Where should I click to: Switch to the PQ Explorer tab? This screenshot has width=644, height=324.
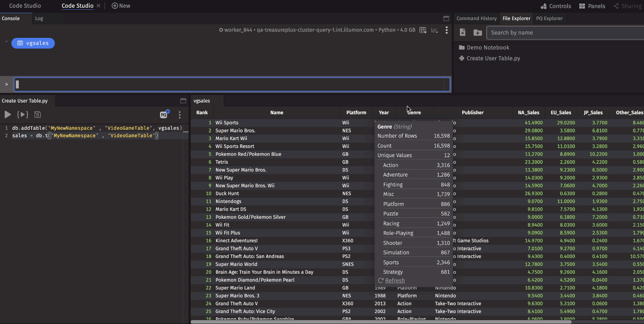(549, 18)
